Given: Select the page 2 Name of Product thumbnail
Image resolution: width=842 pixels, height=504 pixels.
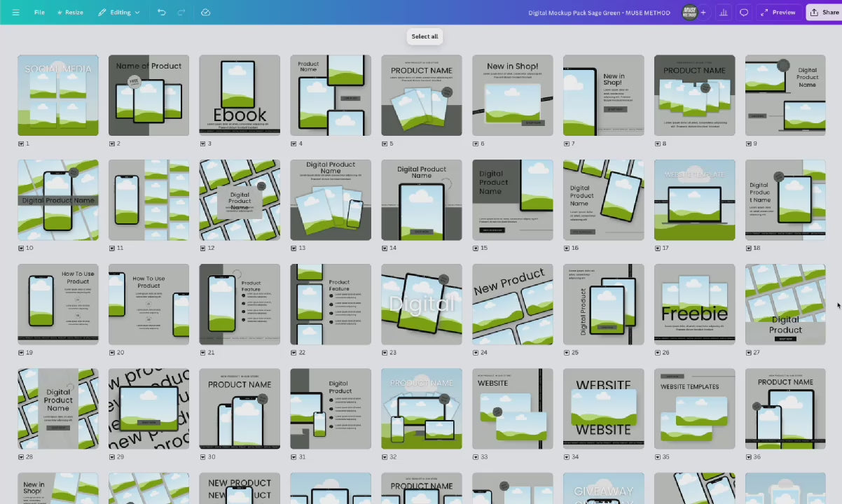Looking at the screenshot, I should [149, 95].
